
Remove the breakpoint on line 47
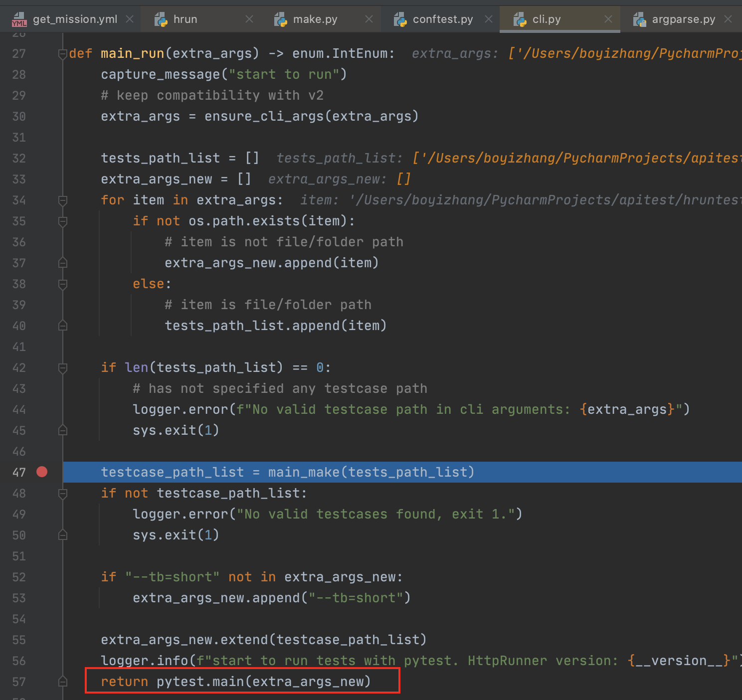pyautogui.click(x=42, y=472)
